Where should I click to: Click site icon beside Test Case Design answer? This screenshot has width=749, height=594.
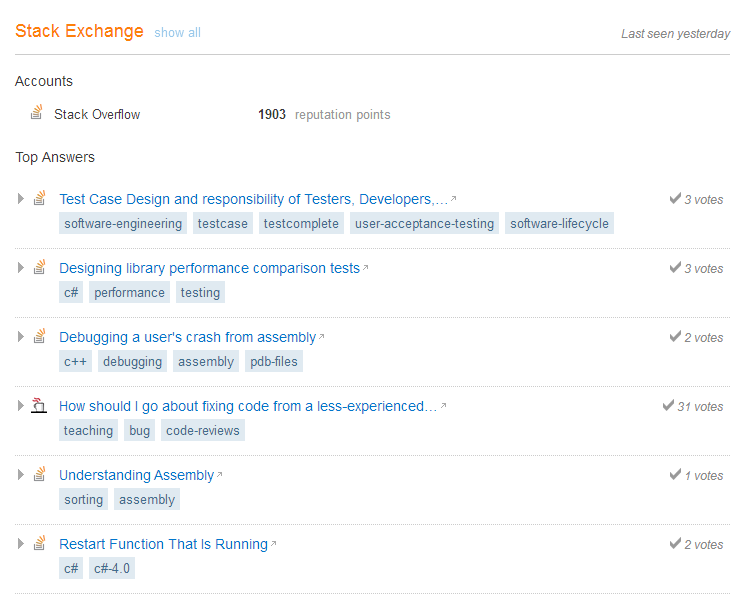[x=40, y=198]
